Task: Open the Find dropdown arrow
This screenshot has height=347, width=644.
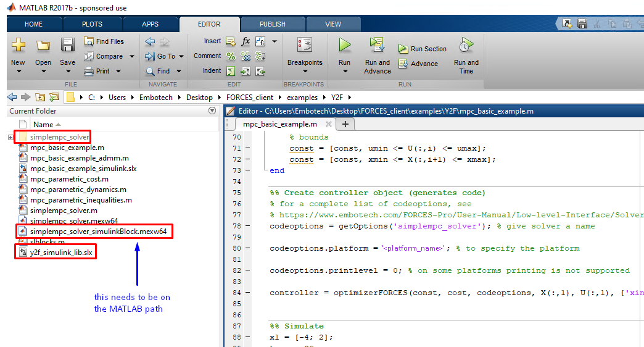Action: pyautogui.click(x=179, y=71)
